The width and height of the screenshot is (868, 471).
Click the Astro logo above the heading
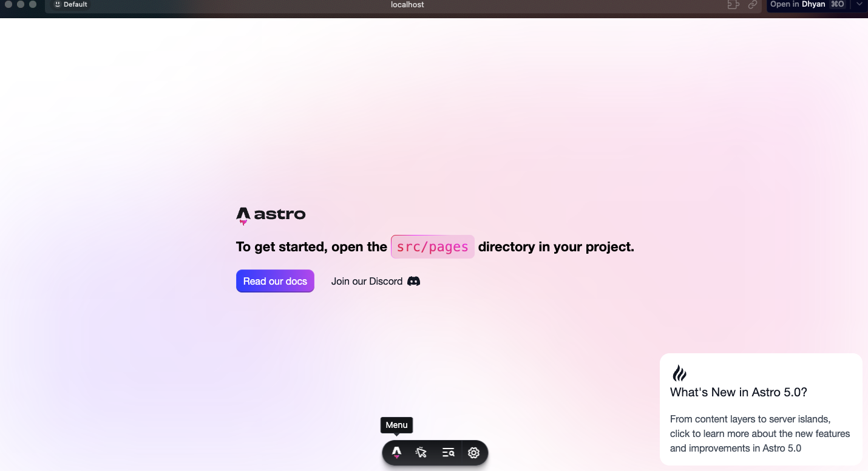click(271, 215)
